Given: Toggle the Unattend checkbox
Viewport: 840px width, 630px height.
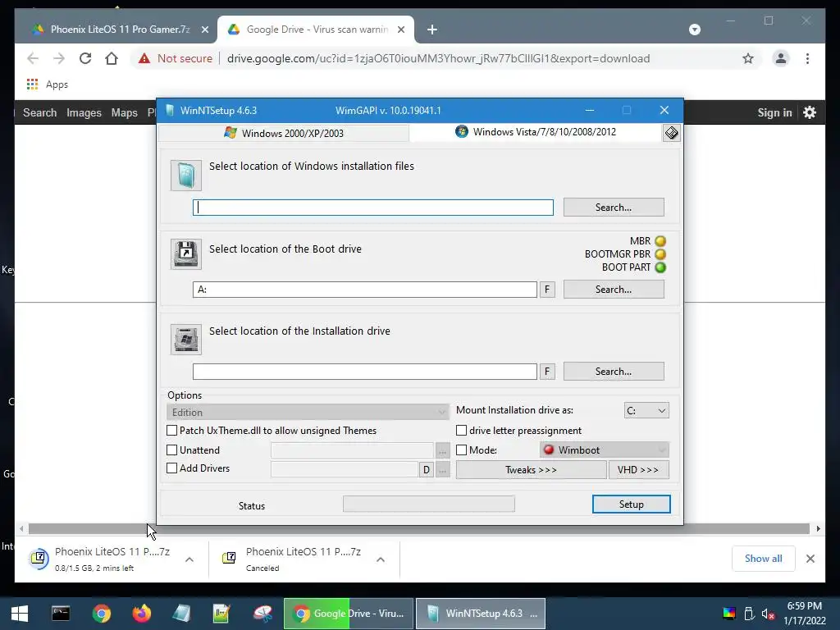Looking at the screenshot, I should (x=172, y=450).
